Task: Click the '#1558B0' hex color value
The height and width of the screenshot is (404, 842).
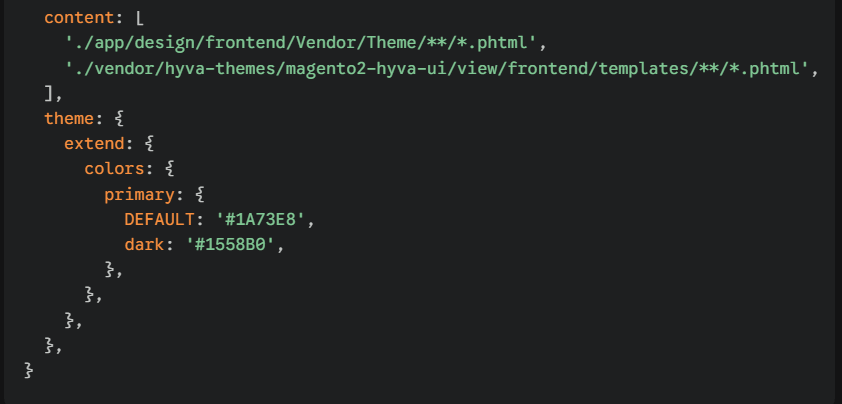Action: click(234, 243)
